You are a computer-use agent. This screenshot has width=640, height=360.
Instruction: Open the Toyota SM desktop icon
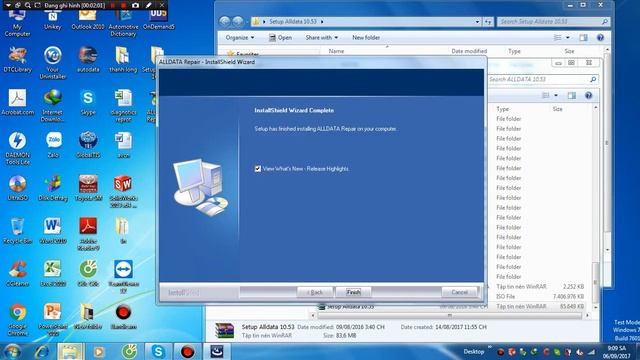tap(88, 188)
